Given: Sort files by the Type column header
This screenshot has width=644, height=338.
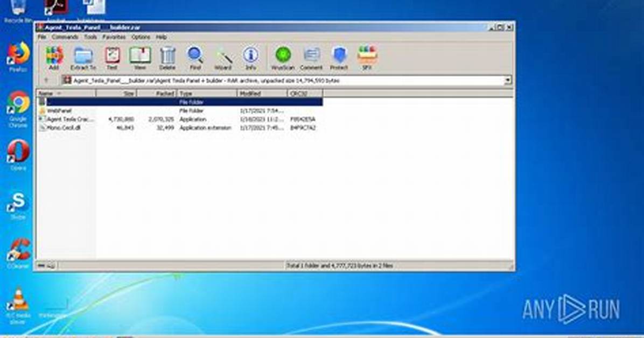Looking at the screenshot, I should coord(207,93).
